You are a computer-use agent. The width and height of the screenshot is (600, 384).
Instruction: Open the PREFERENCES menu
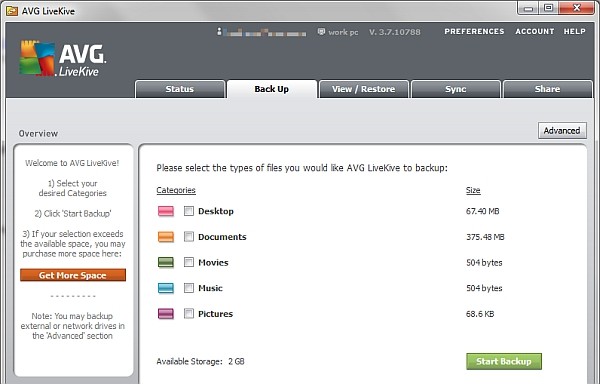[x=474, y=31]
